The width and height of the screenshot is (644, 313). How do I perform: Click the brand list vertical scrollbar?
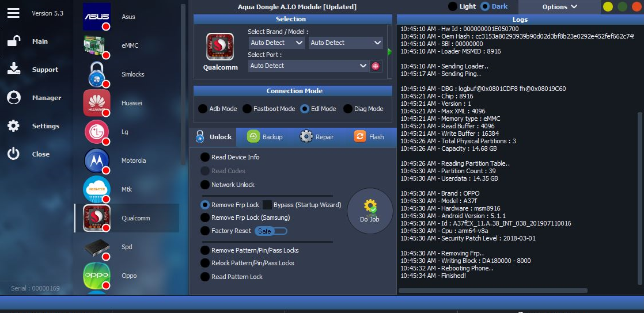click(x=183, y=84)
